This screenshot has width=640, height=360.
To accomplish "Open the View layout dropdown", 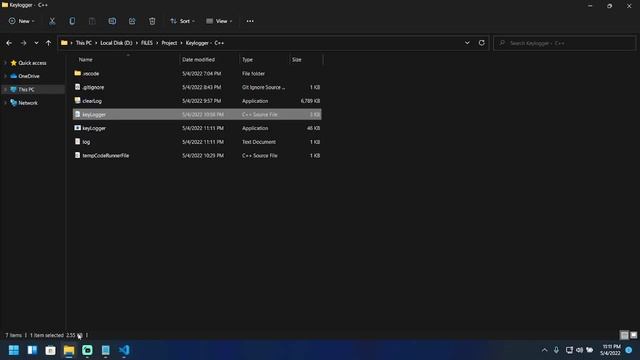I will tap(219, 21).
